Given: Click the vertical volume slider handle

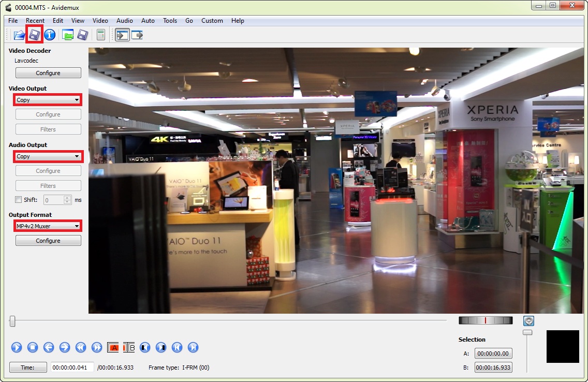Looking at the screenshot, I should click(527, 332).
